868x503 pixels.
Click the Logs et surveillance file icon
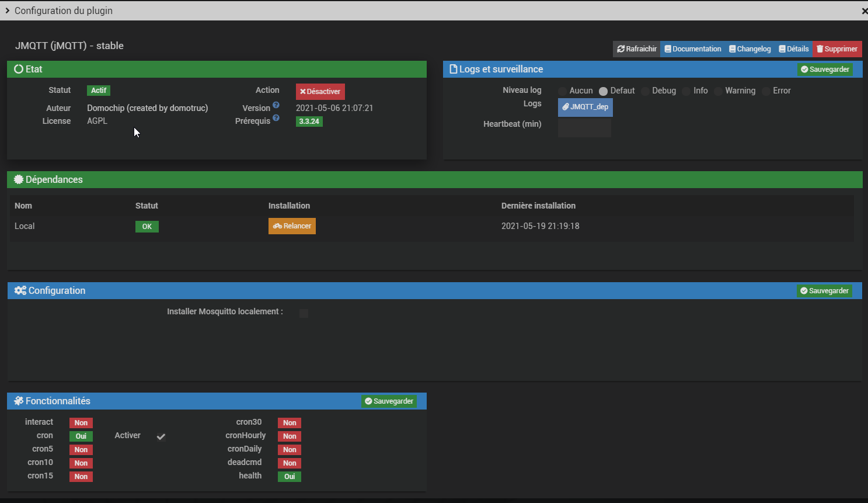click(453, 69)
